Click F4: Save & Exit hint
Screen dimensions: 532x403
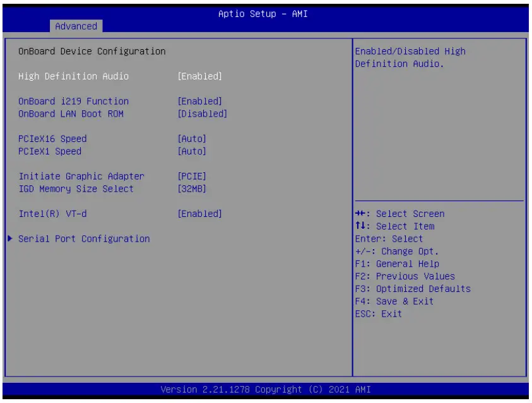394,301
